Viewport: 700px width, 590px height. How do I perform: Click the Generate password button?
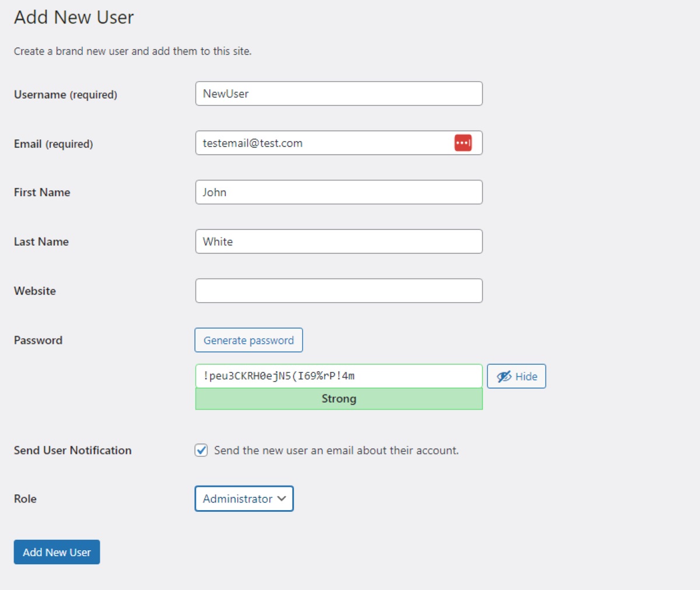click(x=249, y=340)
